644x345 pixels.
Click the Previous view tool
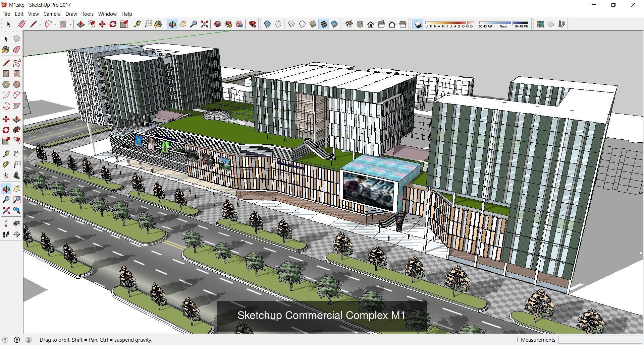17,210
